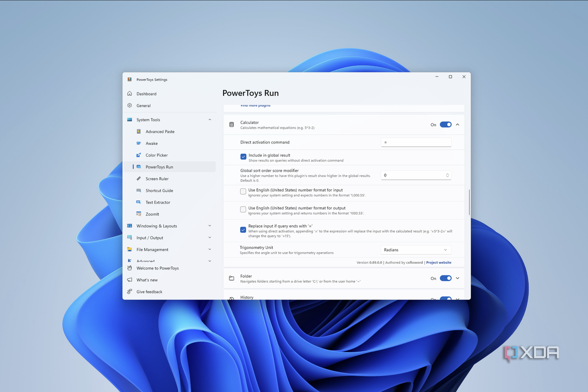Image resolution: width=588 pixels, height=392 pixels.
Task: Uncheck Include in global result
Action: click(x=243, y=157)
